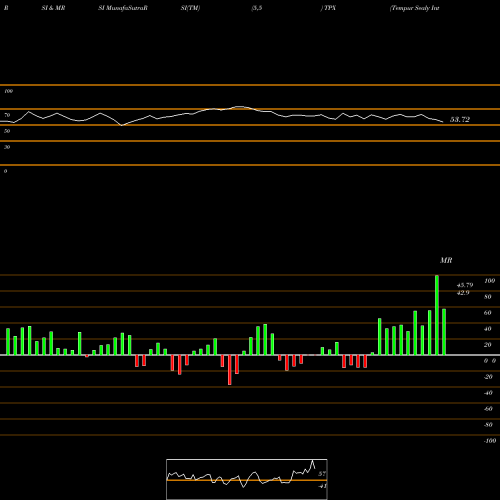Image resolution: width=500 pixels, height=500 pixels.
Task: Click the 100 label on RSI panel's left axis
Action: pyautogui.click(x=8, y=91)
